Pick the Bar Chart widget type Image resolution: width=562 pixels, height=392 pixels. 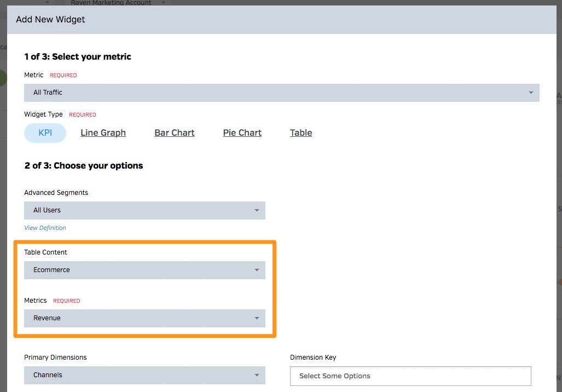pyautogui.click(x=175, y=133)
